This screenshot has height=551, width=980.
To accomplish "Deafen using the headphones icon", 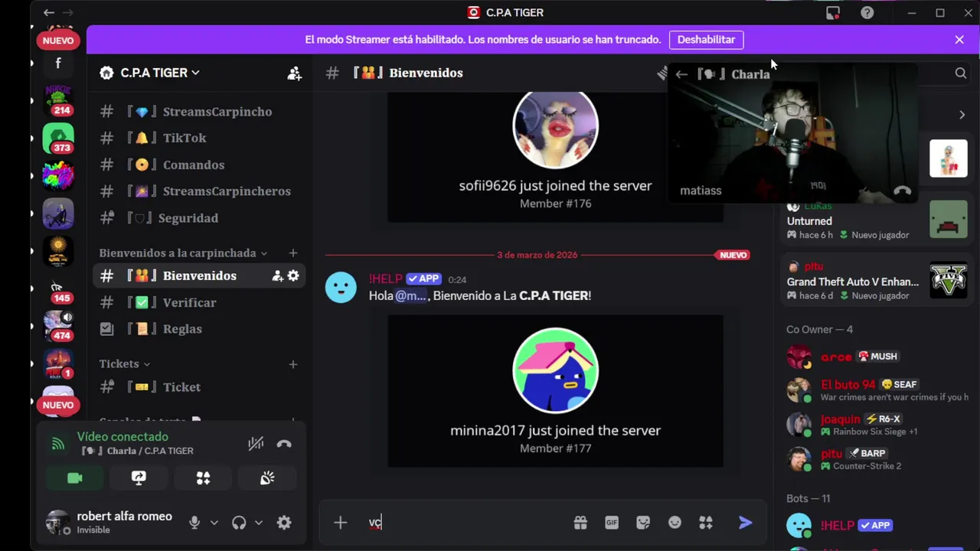I will point(239,523).
